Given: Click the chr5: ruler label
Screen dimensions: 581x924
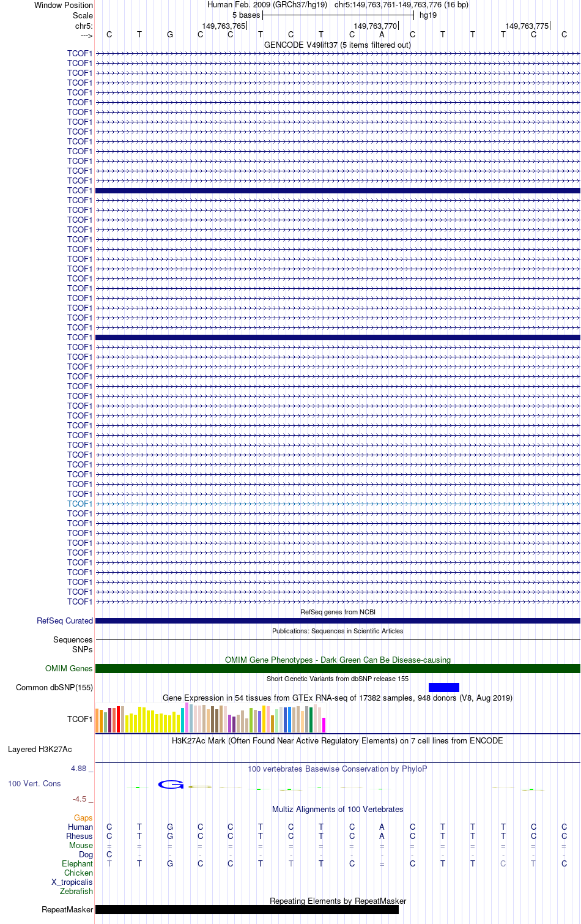Looking at the screenshot, I should point(84,26).
